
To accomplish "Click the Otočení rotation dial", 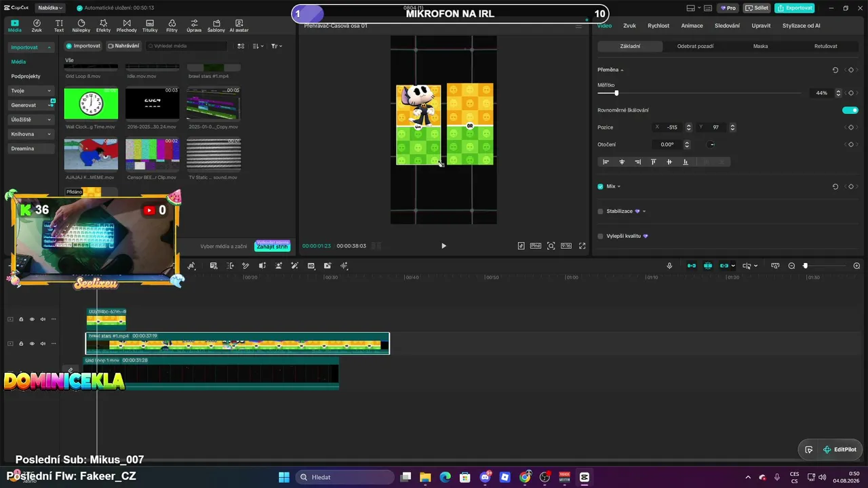I will [711, 144].
